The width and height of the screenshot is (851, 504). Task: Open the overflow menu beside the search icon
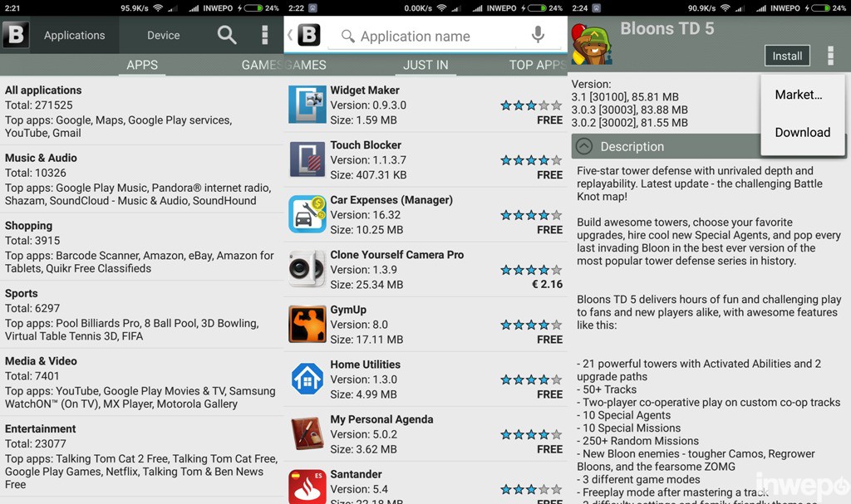coord(265,35)
